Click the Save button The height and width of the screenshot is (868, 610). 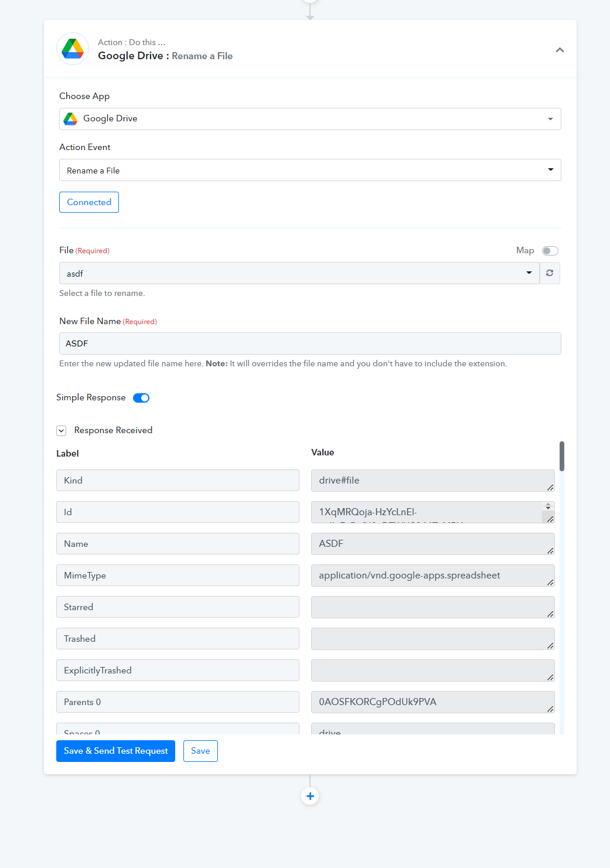pos(200,751)
